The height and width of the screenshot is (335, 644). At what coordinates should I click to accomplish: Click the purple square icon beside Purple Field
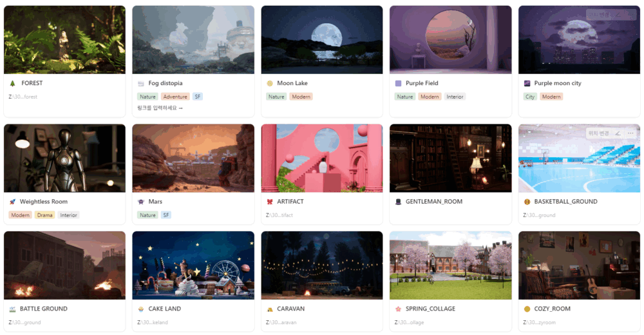pos(398,83)
